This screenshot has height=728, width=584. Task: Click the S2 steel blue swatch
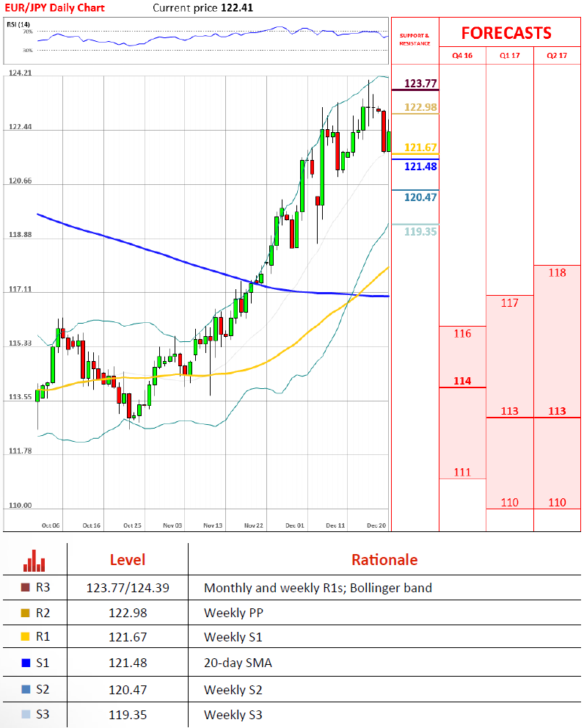[x=26, y=689]
